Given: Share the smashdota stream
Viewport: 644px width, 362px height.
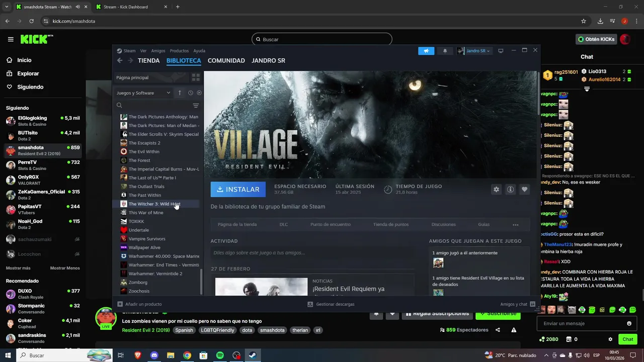Looking at the screenshot, I should (498, 330).
